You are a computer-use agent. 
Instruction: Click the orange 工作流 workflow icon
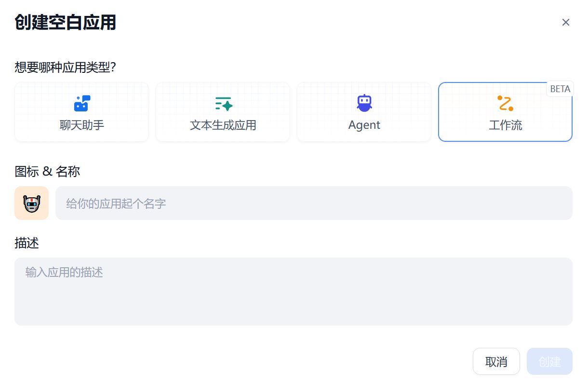point(505,103)
